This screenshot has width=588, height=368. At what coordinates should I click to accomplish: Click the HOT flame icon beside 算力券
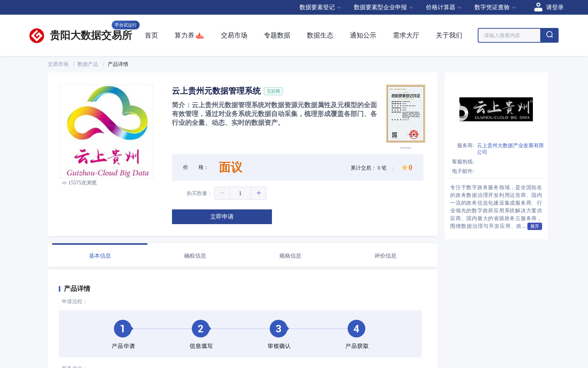click(200, 36)
